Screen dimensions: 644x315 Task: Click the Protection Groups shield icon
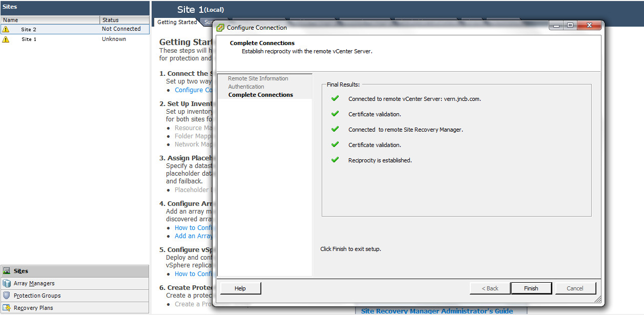click(7, 296)
